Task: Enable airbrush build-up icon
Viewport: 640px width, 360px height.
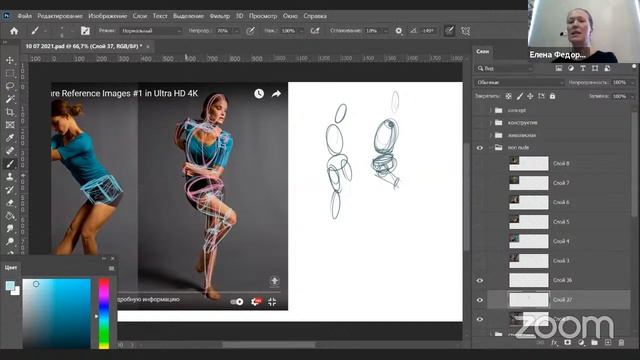Action: [x=315, y=31]
